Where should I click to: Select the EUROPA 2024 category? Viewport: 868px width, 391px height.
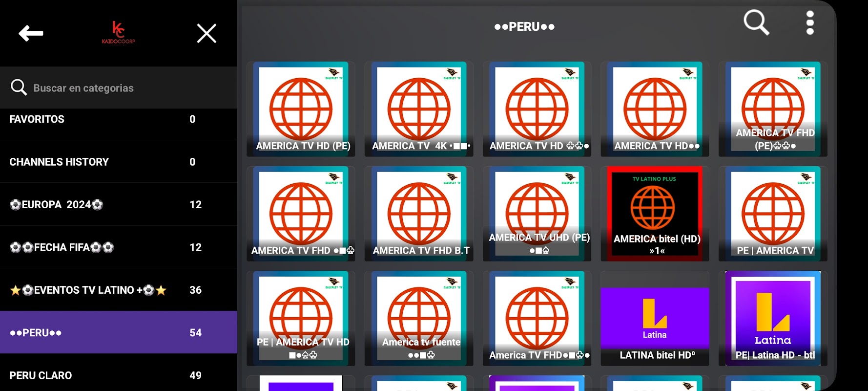point(119,204)
